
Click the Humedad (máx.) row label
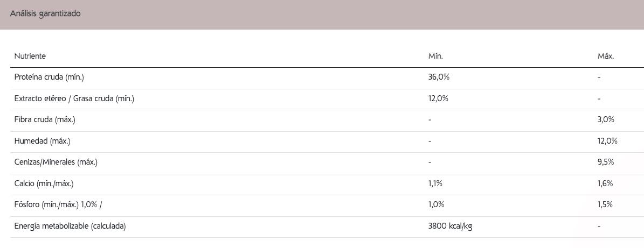(x=42, y=141)
